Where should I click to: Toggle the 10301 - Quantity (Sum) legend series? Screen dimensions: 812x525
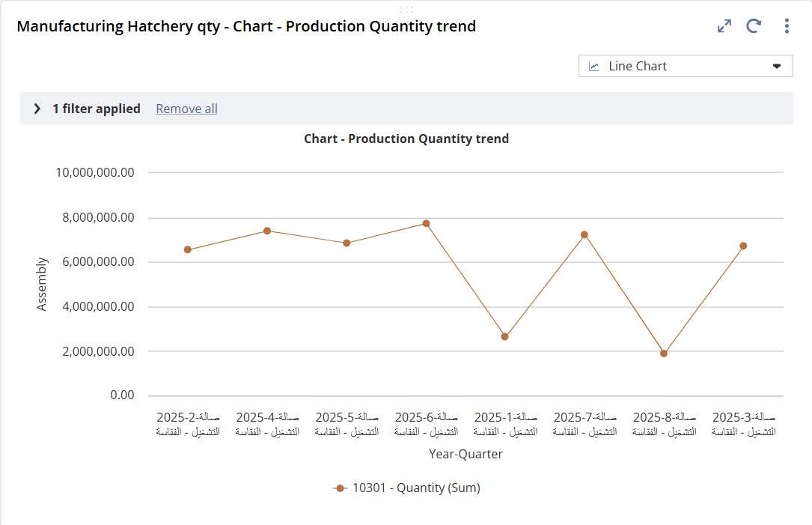406,488
